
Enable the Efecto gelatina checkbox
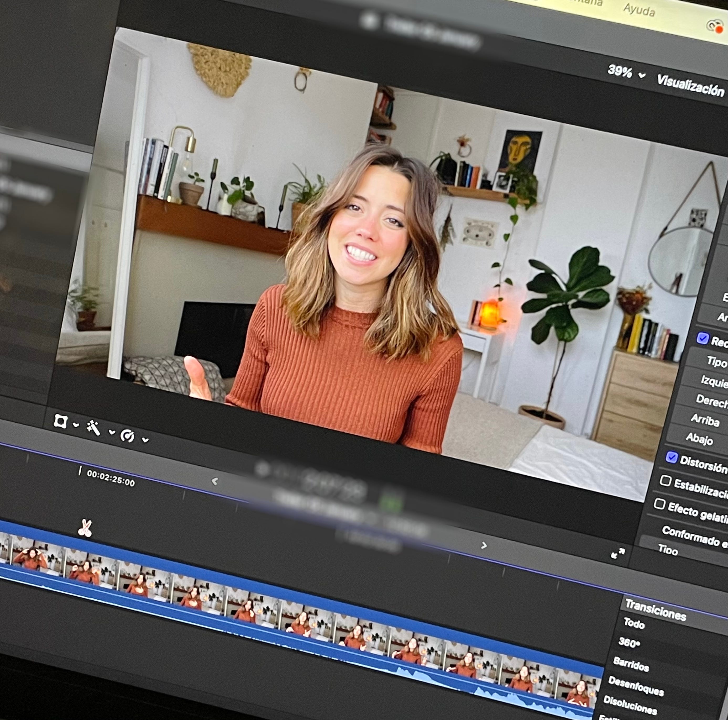tap(659, 504)
